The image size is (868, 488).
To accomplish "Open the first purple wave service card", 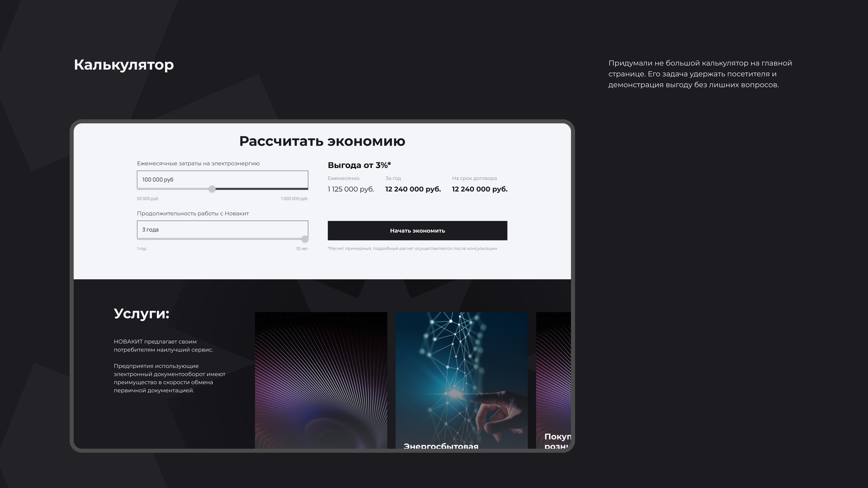I will (321, 380).
